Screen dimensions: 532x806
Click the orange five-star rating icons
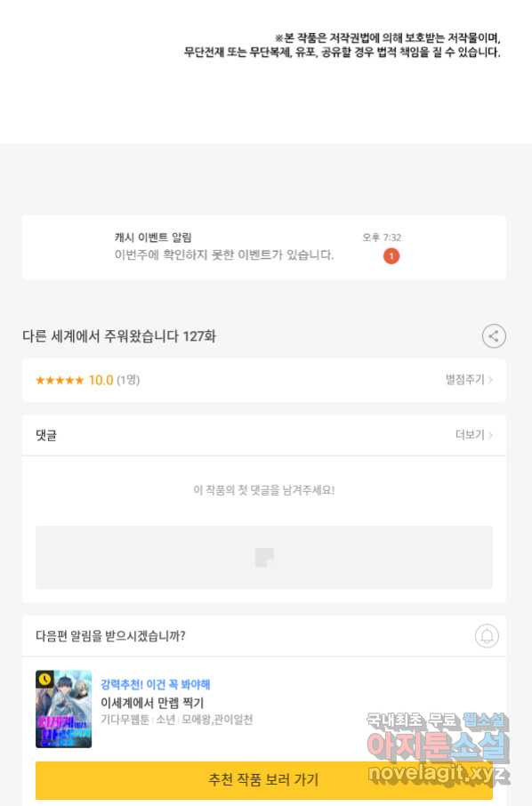(59, 381)
